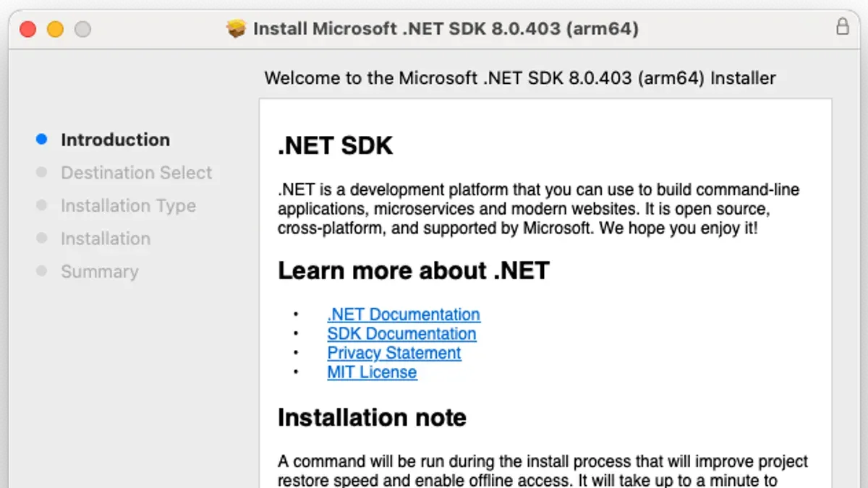The height and width of the screenshot is (488, 868).
Task: Open the SDK Documentation link
Action: (x=401, y=334)
